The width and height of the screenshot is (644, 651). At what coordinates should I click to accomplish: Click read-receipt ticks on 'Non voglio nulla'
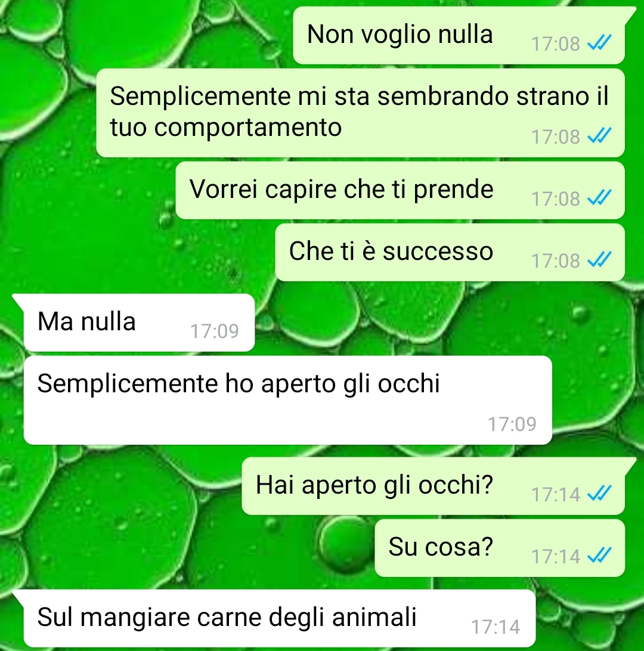tap(599, 42)
